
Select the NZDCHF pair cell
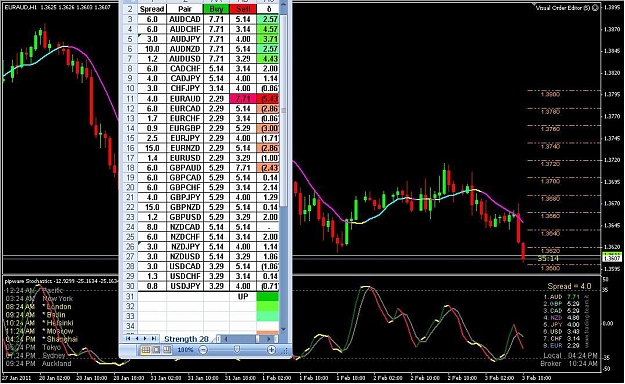185,237
